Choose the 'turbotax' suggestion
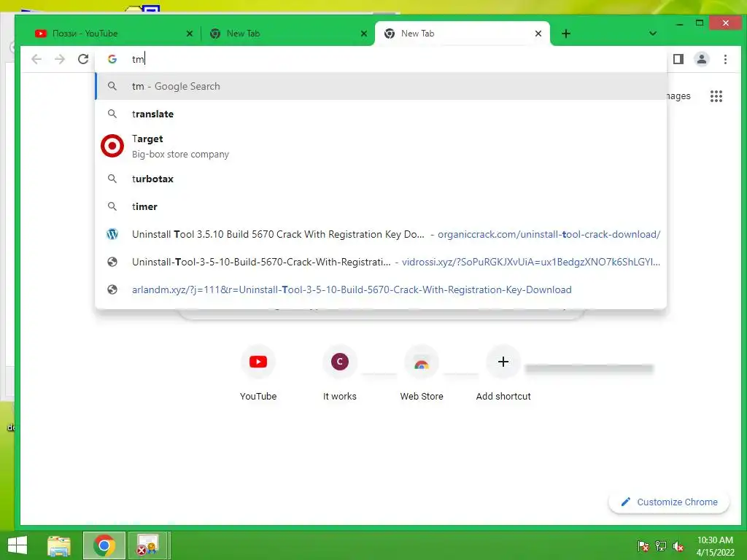Image resolution: width=747 pixels, height=560 pixels. [x=381, y=179]
